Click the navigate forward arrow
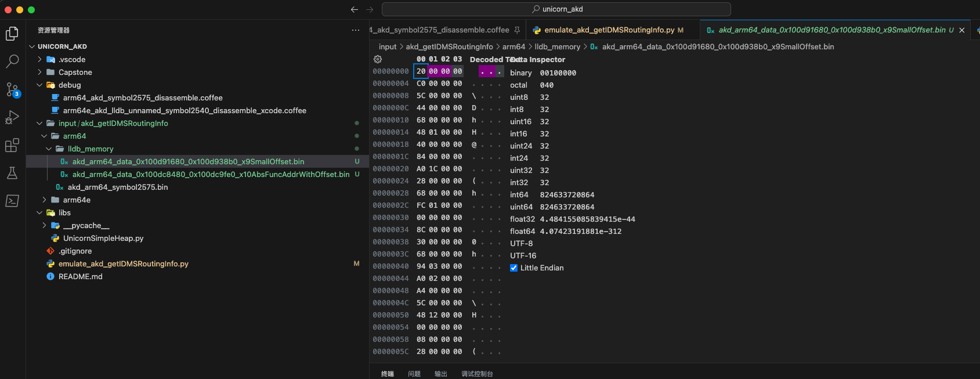The height and width of the screenshot is (379, 980). point(370,9)
